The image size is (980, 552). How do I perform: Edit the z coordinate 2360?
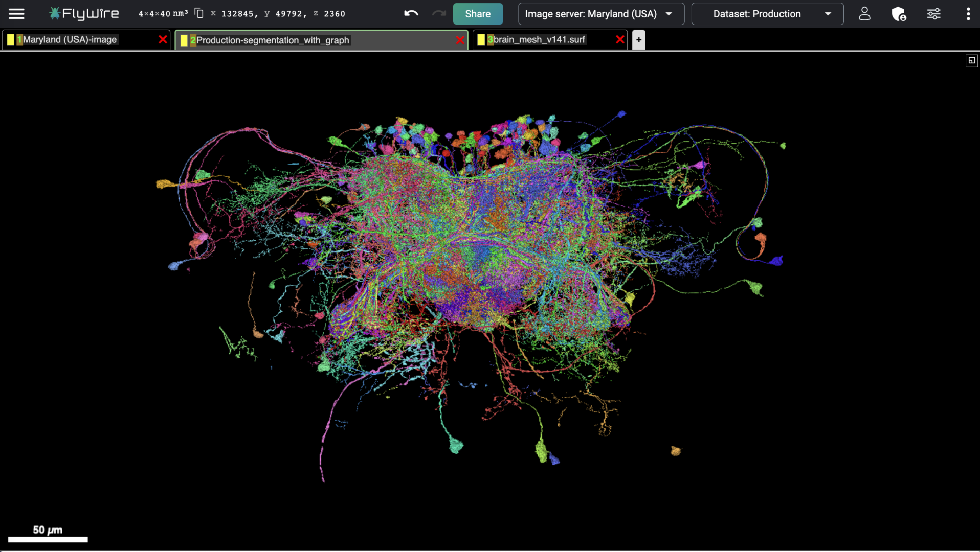coord(335,14)
